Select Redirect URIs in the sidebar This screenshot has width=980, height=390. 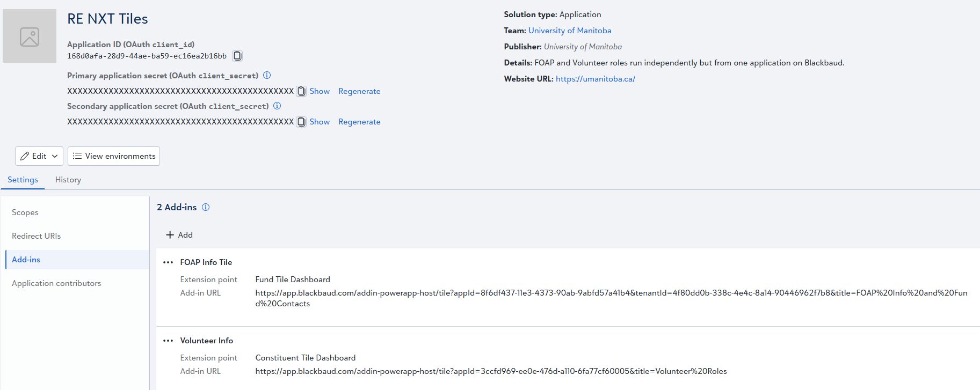point(37,236)
